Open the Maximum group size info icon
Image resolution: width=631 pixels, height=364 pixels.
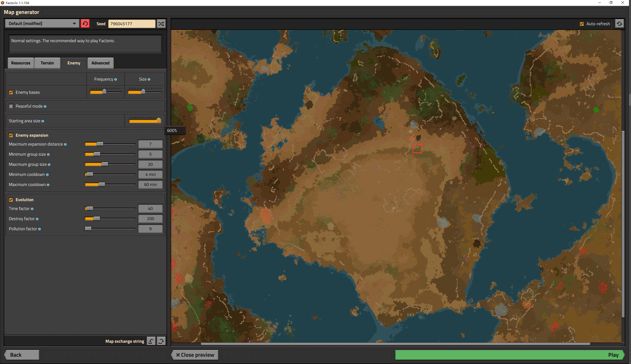click(x=49, y=165)
